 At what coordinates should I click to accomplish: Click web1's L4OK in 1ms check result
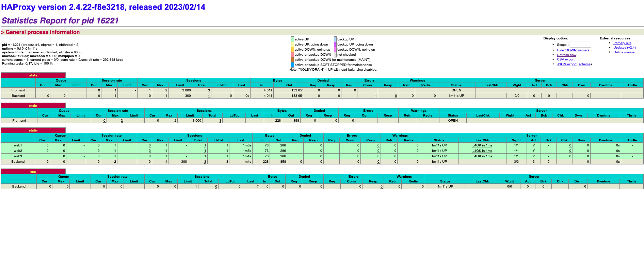(x=482, y=145)
